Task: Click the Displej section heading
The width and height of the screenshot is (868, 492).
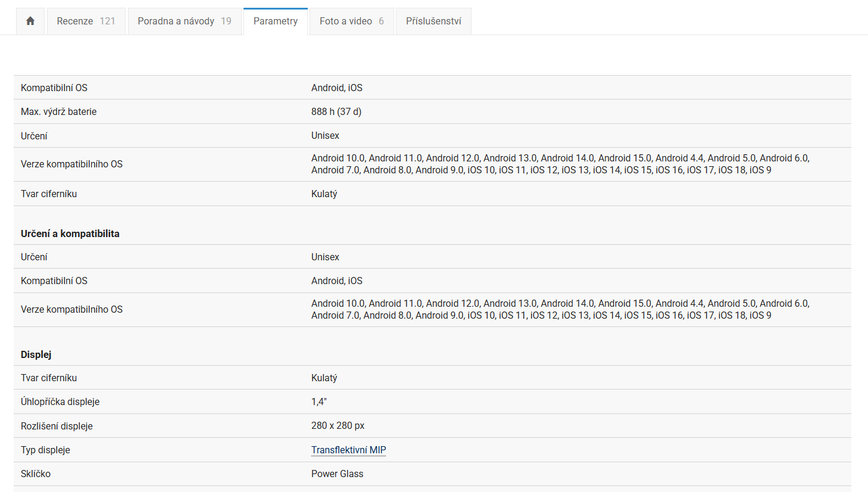Action: coord(36,354)
